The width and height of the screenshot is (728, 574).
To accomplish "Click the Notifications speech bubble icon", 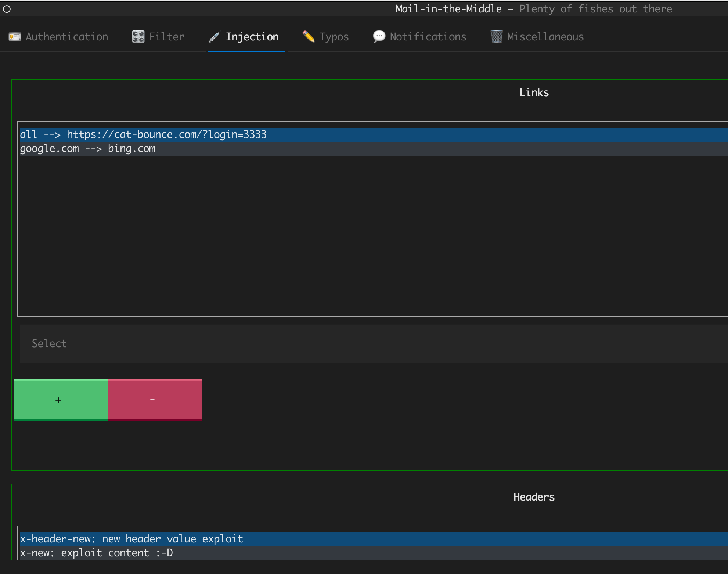I will 379,36.
